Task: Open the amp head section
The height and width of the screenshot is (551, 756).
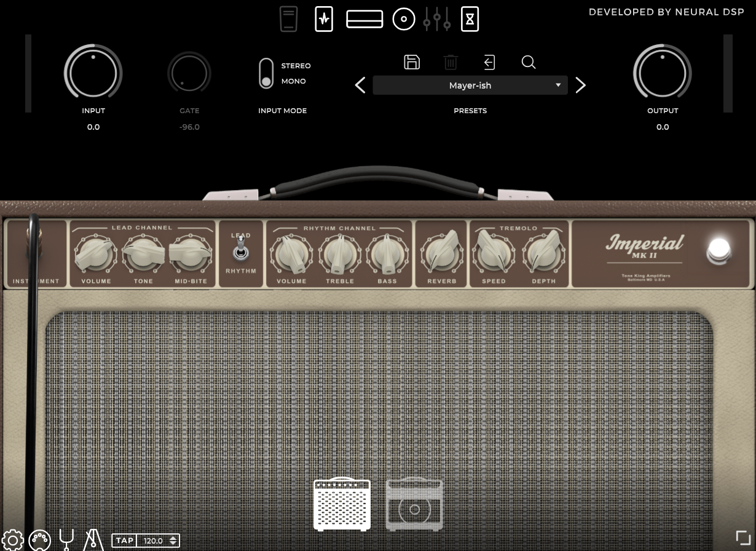Action: coord(364,18)
